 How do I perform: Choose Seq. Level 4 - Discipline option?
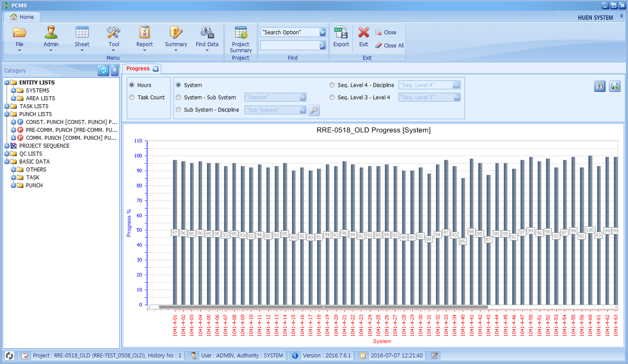[x=332, y=85]
